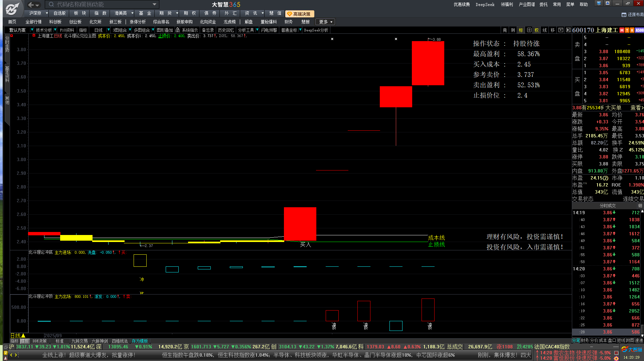Click the Dazhihui tray logo bottom-right

click(632, 349)
